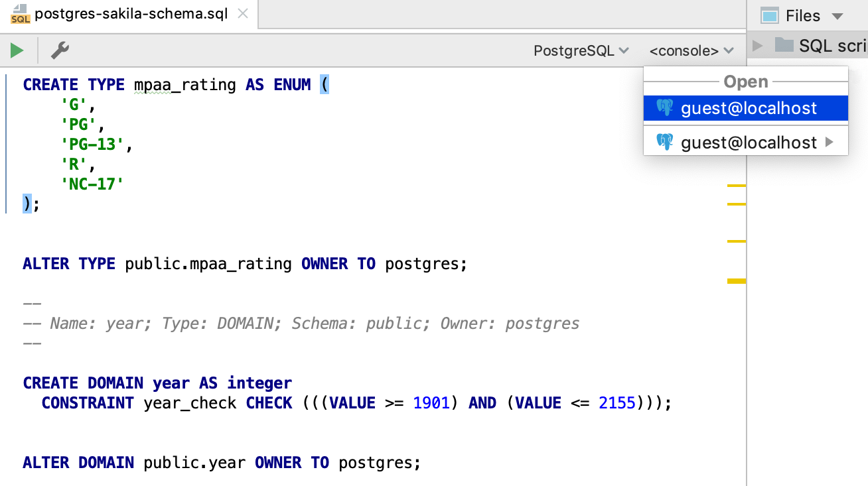The image size is (868, 486).
Task: Click the ALTER DOMAIN public.year line
Action: [222, 463]
